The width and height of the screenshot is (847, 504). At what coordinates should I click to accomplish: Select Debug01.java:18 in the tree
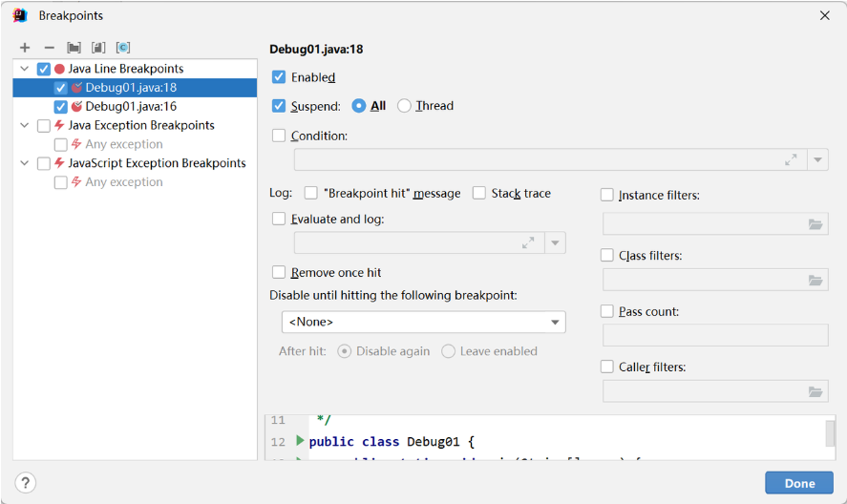click(135, 88)
